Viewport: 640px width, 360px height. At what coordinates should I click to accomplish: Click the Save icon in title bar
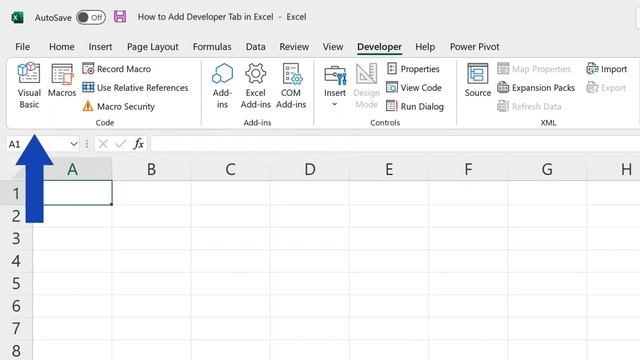click(120, 17)
